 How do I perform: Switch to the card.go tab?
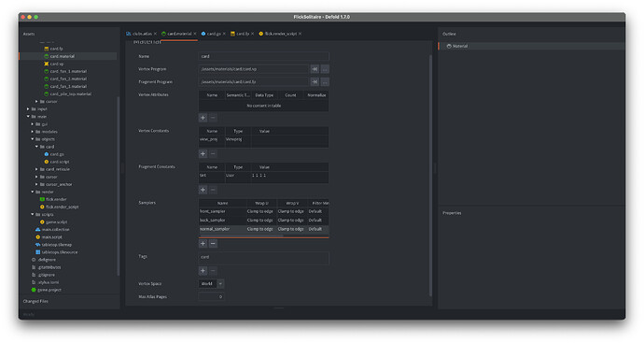pos(214,34)
